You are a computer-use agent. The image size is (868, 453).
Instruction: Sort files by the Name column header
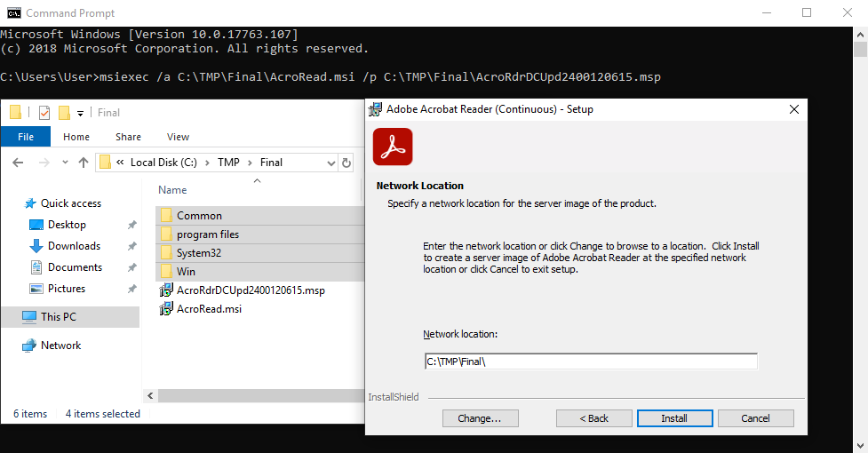click(x=172, y=190)
